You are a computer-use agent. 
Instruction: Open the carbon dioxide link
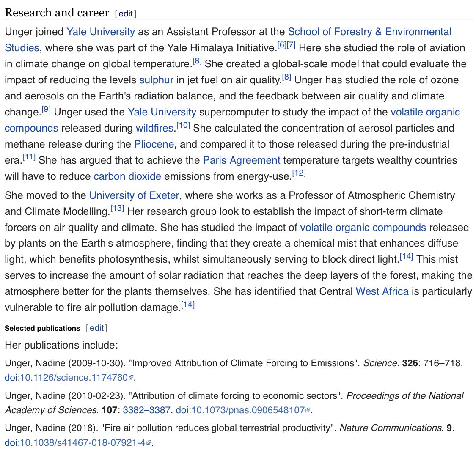click(127, 176)
